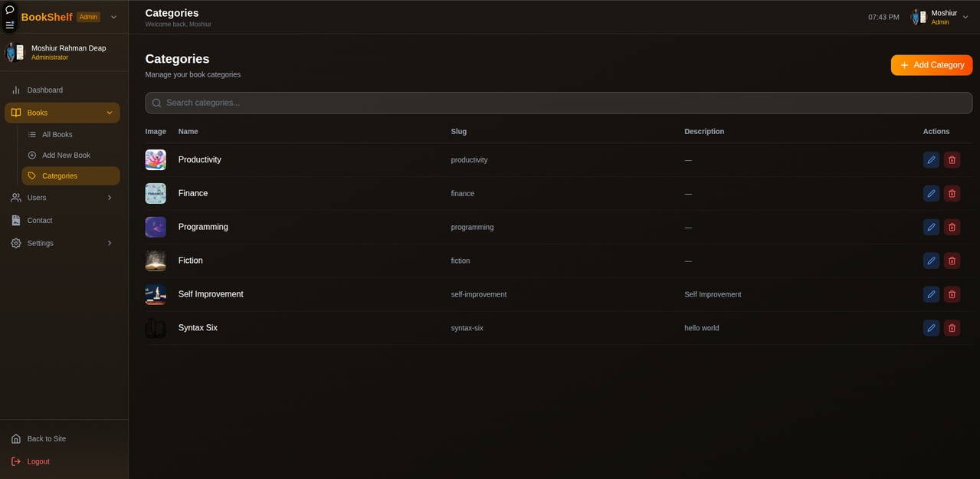The image size is (980, 479).
Task: Click the header user avatar
Action: (x=919, y=17)
